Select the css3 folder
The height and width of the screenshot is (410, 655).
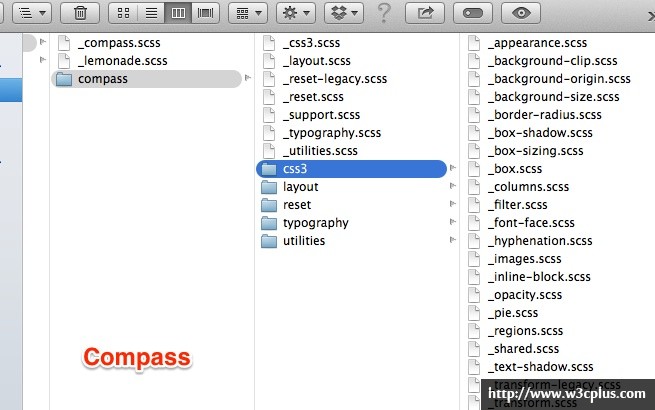[x=351, y=169]
